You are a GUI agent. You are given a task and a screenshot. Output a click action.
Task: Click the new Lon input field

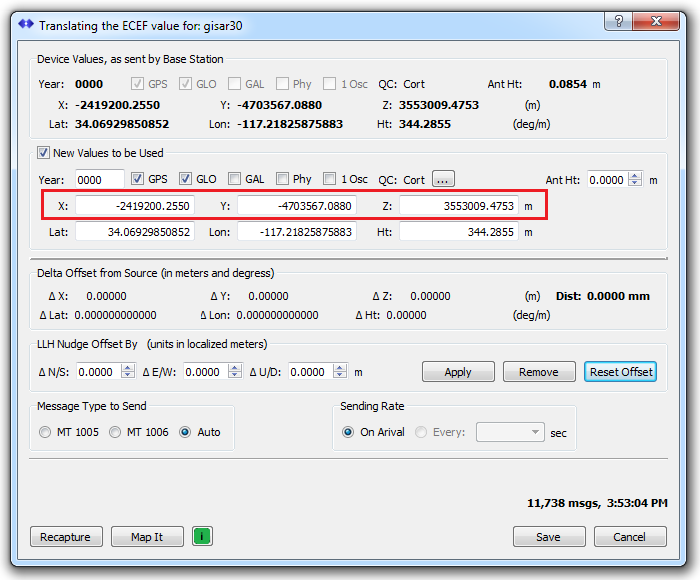(297, 232)
